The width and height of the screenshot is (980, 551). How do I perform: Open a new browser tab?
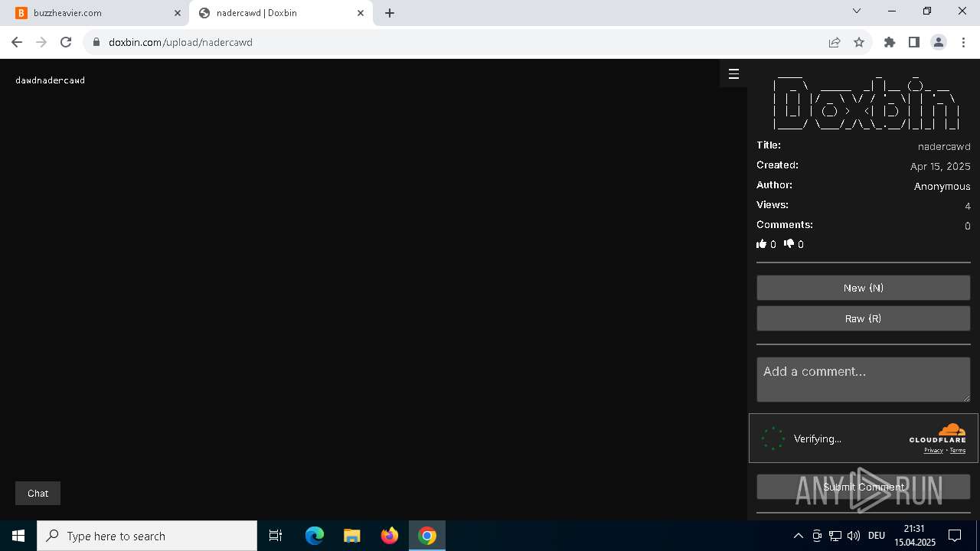(x=390, y=13)
